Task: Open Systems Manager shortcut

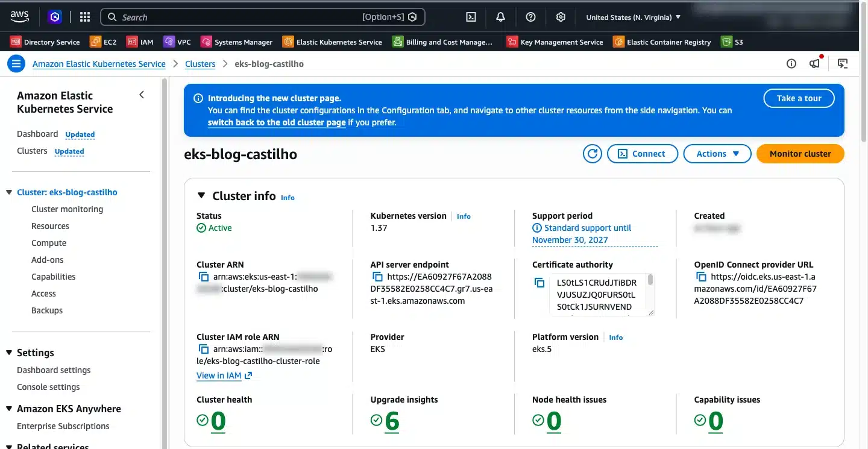Action: (237, 42)
